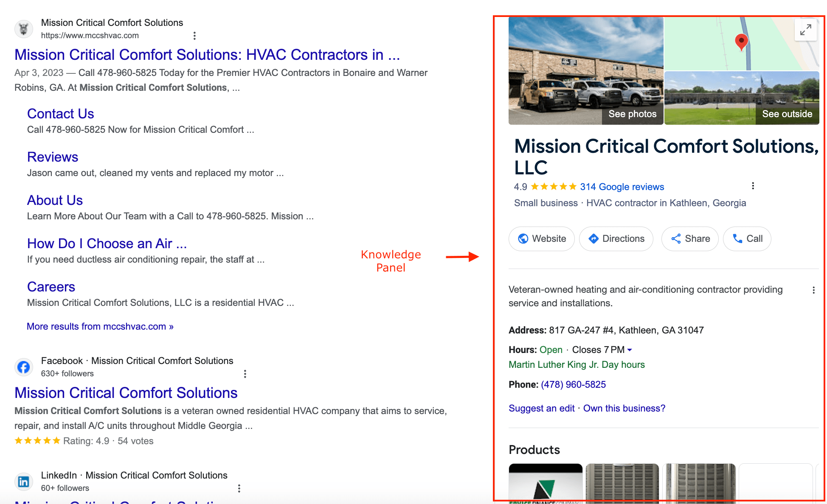The width and height of the screenshot is (827, 504).
Task: Open the Careers sitelink
Action: pyautogui.click(x=51, y=287)
